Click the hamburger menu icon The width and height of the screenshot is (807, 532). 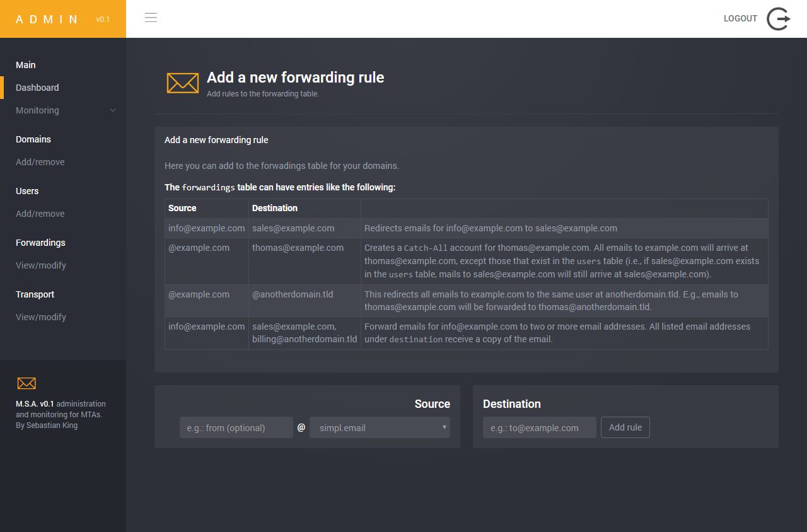point(151,18)
